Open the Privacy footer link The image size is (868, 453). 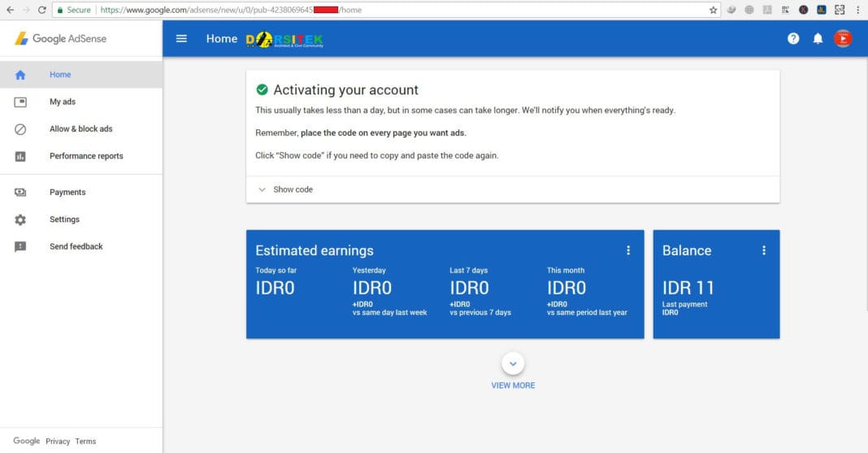point(58,441)
